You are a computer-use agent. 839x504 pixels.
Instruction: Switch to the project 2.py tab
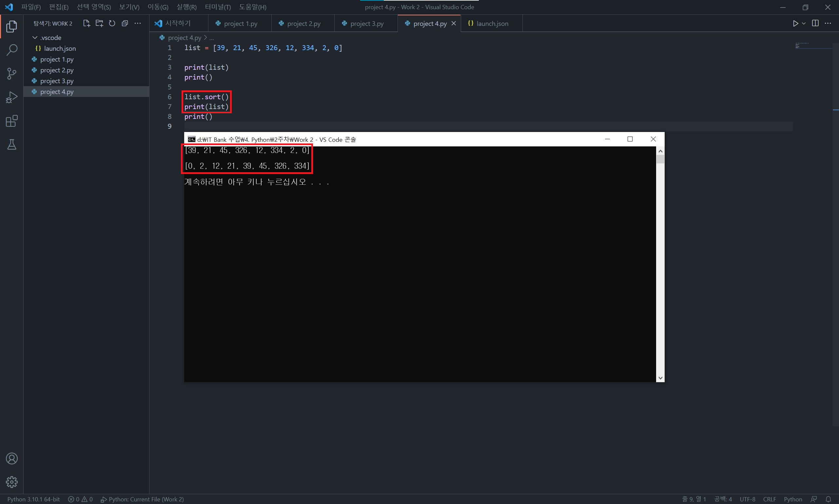(x=303, y=24)
